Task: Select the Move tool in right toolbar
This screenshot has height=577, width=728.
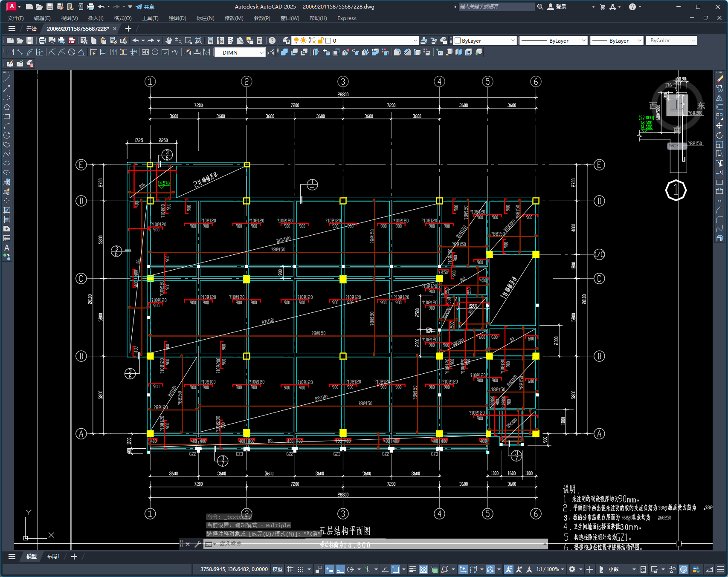Action: (x=719, y=126)
